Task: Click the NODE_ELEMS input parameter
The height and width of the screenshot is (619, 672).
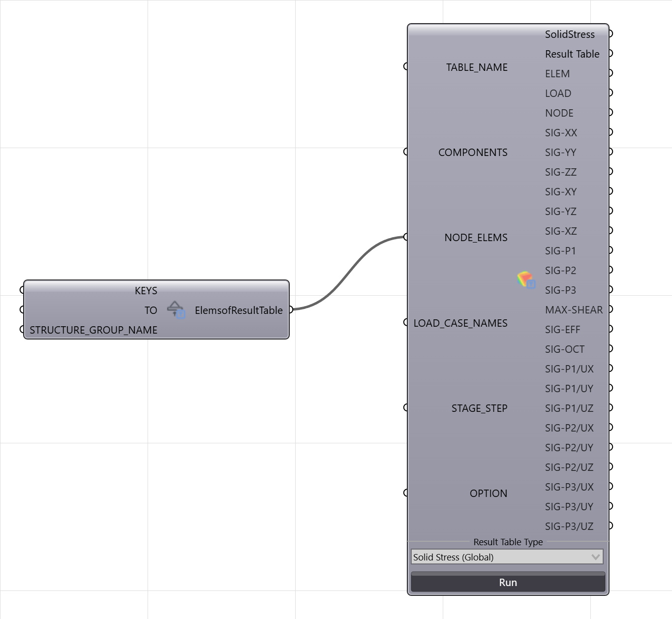Action: click(476, 237)
